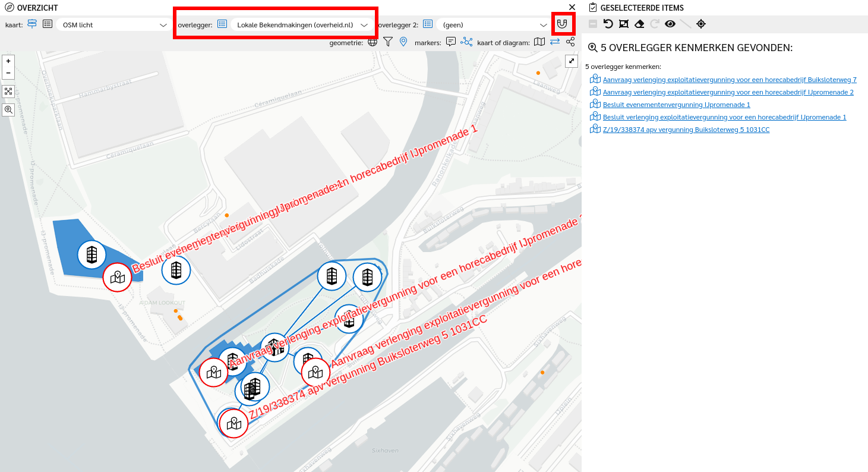Screen dimensions: 868x472
Task: Click the undo icon in Geselecteerde Items
Action: [608, 24]
